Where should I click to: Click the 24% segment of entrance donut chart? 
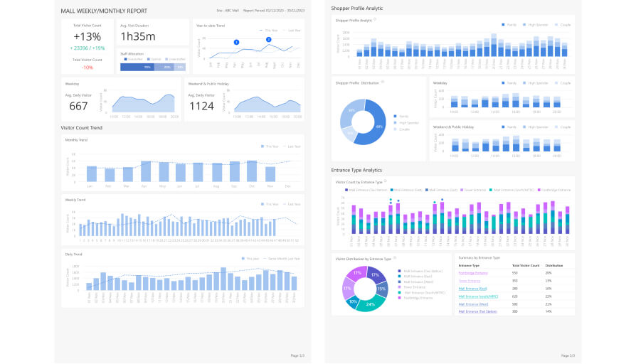pyautogui.click(x=371, y=303)
